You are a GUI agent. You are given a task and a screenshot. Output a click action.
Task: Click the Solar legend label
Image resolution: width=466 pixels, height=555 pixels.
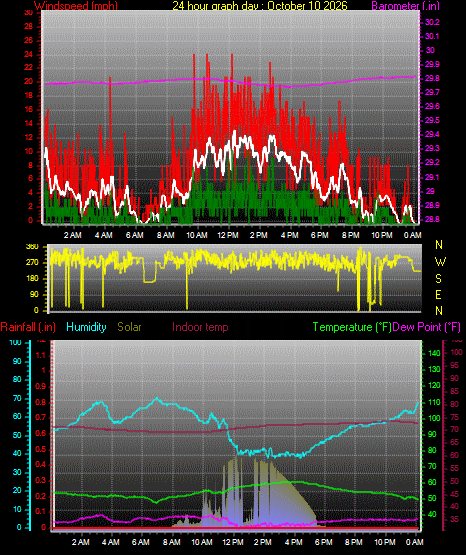pos(129,327)
